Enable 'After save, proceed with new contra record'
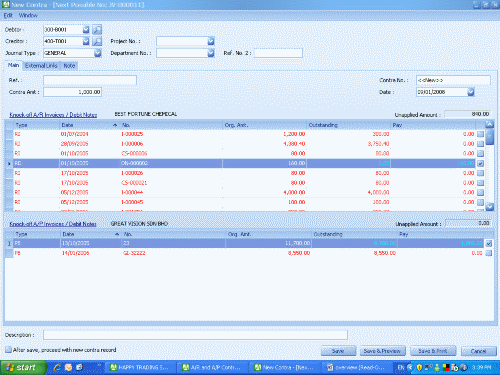Image resolution: width=500 pixels, height=375 pixels. [x=8, y=350]
